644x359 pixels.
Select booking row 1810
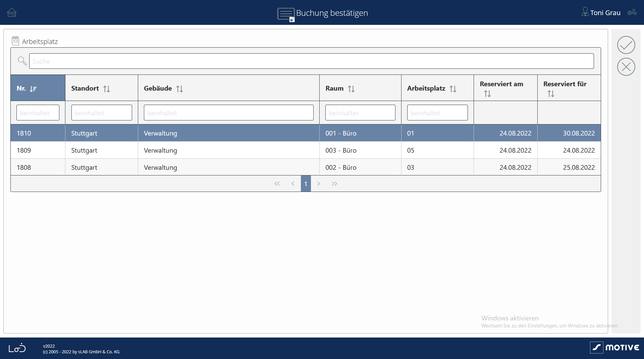(306, 133)
